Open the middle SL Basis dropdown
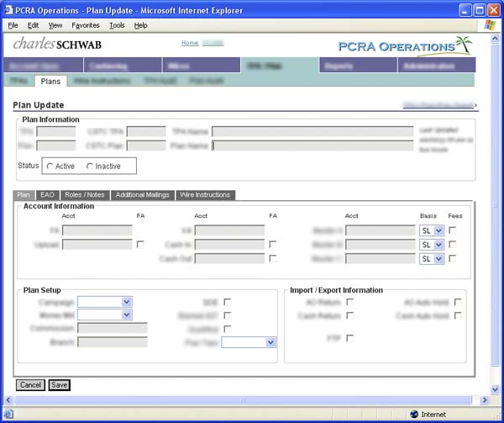Viewport: 504px width, 423px height. (432, 245)
